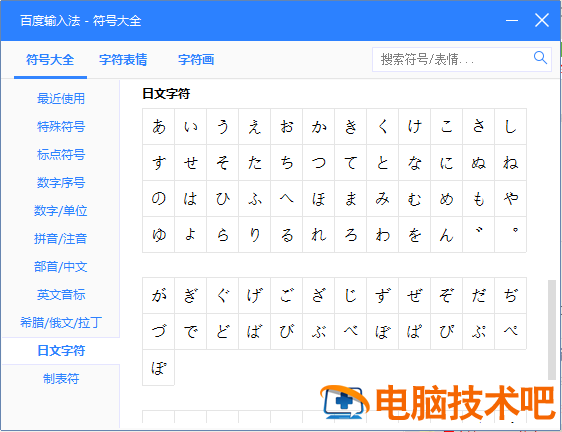Click the search magnifier icon

540,58
